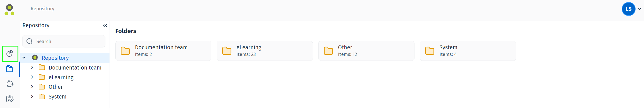
Task: Focus the repository Search field
Action: click(69, 42)
